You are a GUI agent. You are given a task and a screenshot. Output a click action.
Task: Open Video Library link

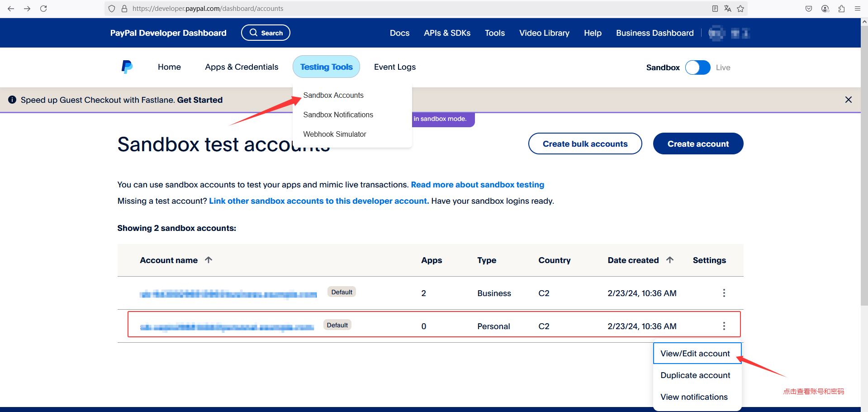pos(544,33)
